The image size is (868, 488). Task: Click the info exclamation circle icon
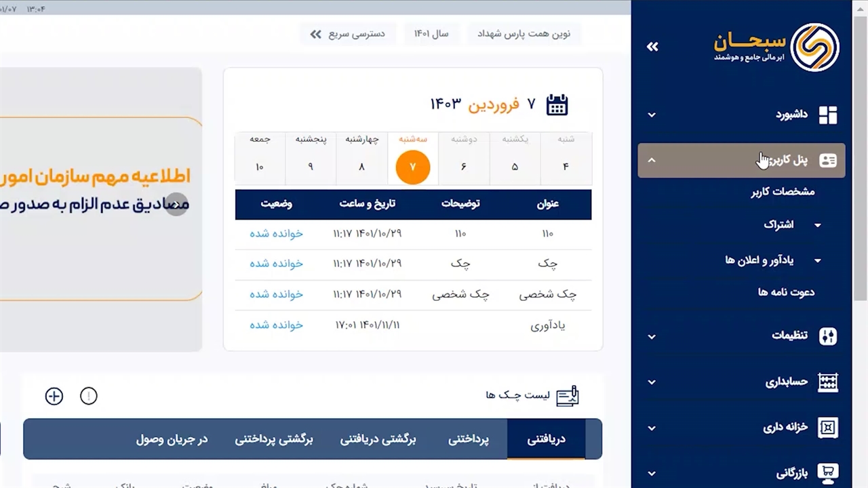tap(89, 396)
